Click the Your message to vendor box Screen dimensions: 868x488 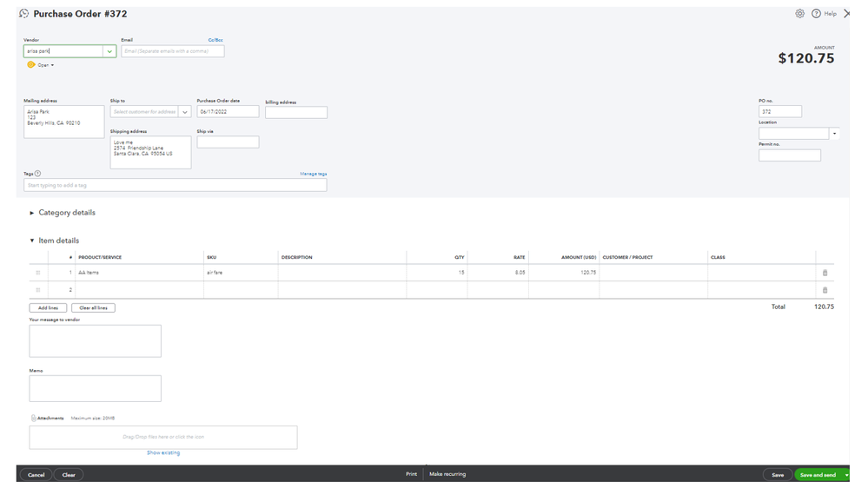click(96, 341)
